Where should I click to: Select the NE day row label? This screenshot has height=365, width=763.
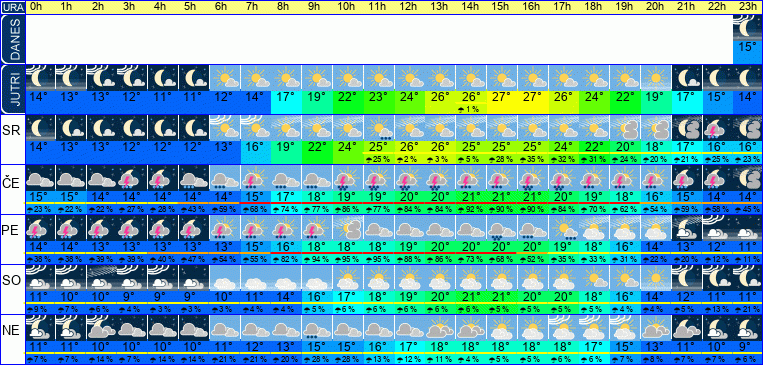coord(12,330)
